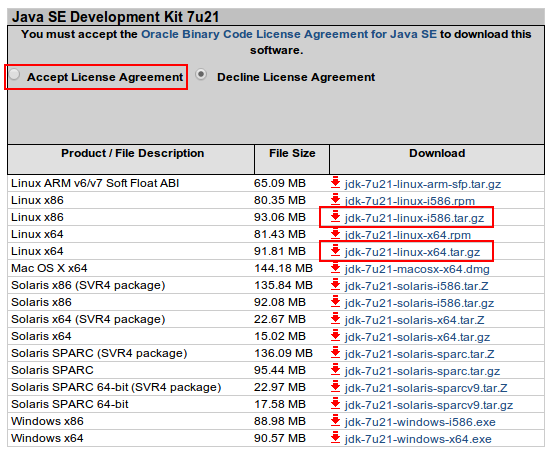551x452 pixels.
Task: Click download icon for jdk-7u21-solaris-i586.tar.Z
Action: coord(336,285)
